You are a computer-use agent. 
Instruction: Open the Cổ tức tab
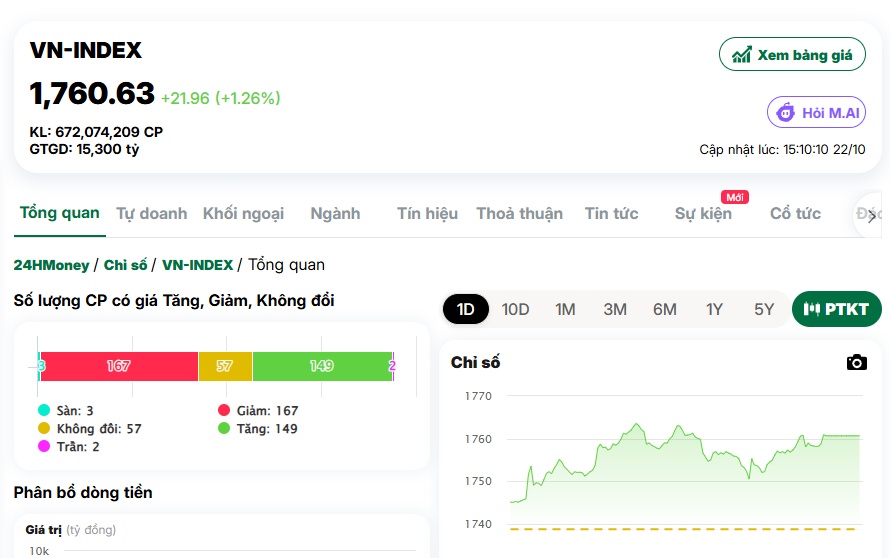(x=795, y=213)
